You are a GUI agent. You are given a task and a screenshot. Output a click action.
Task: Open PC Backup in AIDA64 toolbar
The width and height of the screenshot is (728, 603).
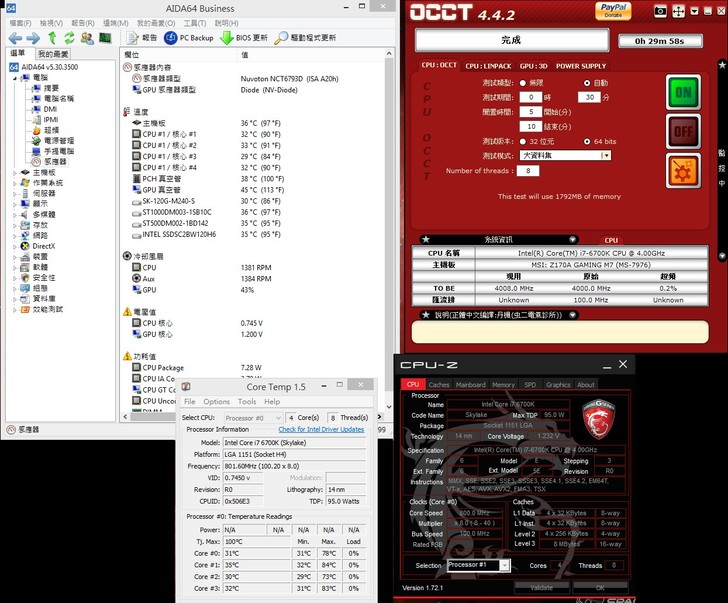click(188, 38)
